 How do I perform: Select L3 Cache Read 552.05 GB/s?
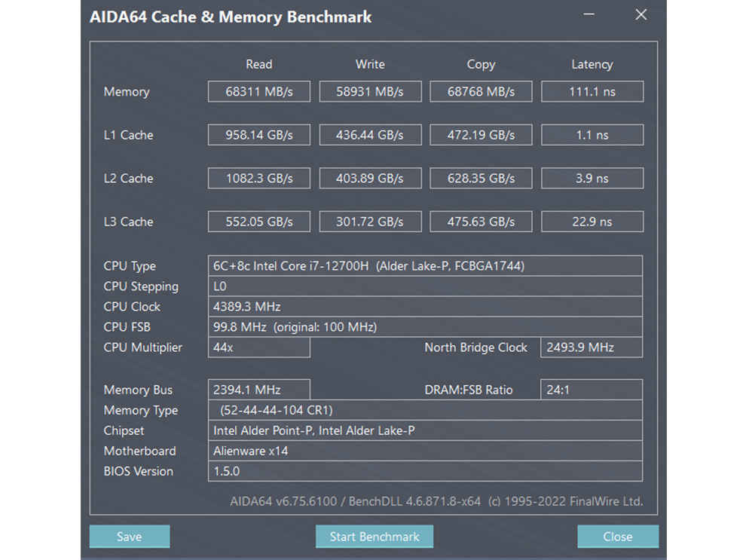pos(258,222)
